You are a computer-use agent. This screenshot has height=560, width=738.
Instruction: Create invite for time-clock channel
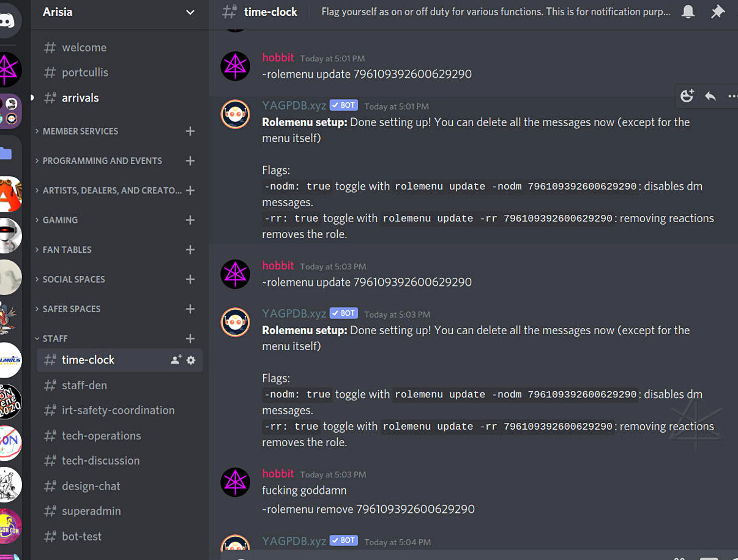pyautogui.click(x=176, y=360)
